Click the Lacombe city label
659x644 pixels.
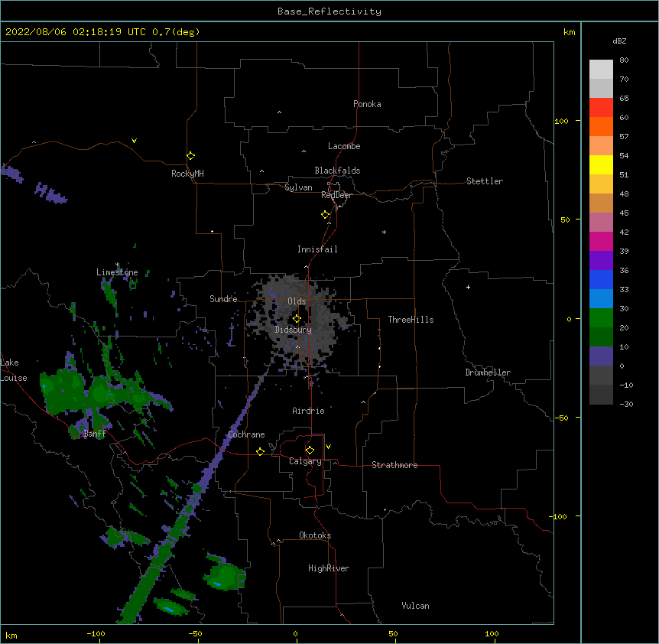[344, 146]
